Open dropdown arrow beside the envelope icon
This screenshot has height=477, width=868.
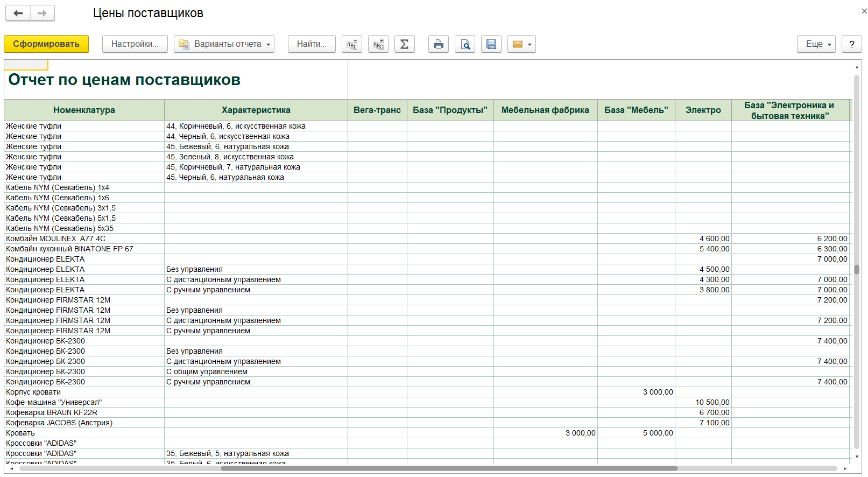point(530,44)
